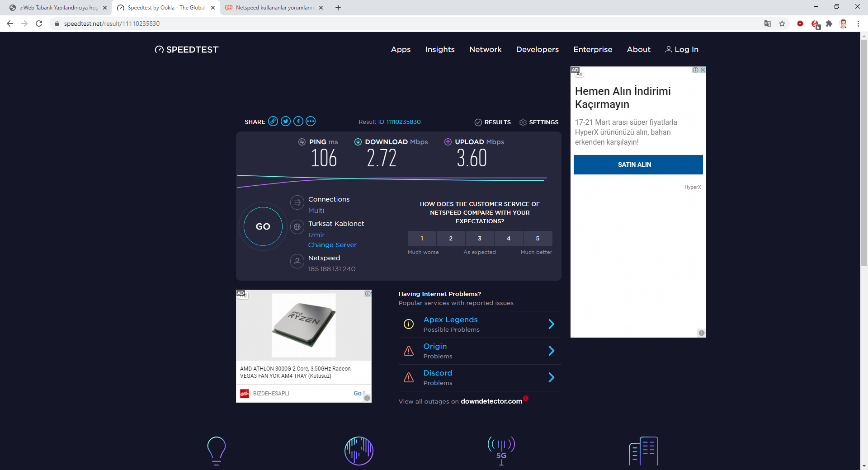Click the info icon next to Apex Legends
This screenshot has height=470, width=868.
click(x=409, y=324)
